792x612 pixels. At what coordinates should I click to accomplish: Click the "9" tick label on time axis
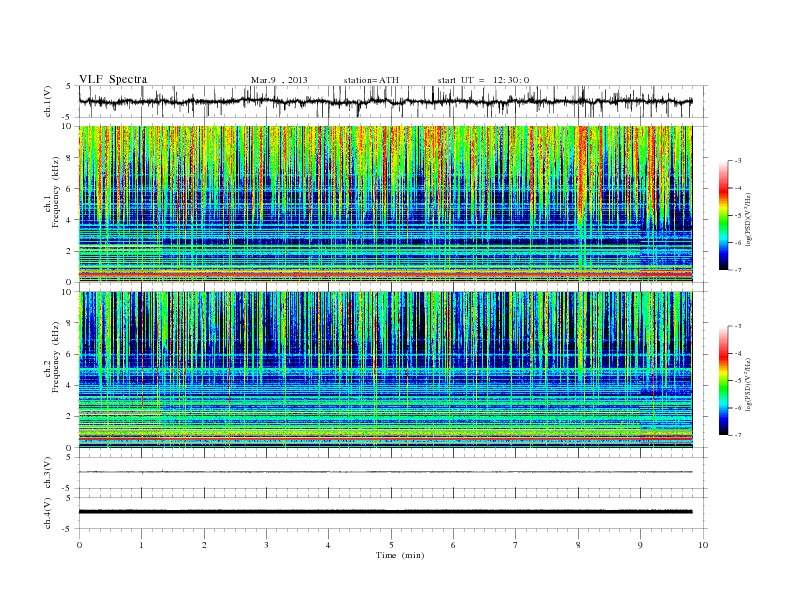(640, 545)
